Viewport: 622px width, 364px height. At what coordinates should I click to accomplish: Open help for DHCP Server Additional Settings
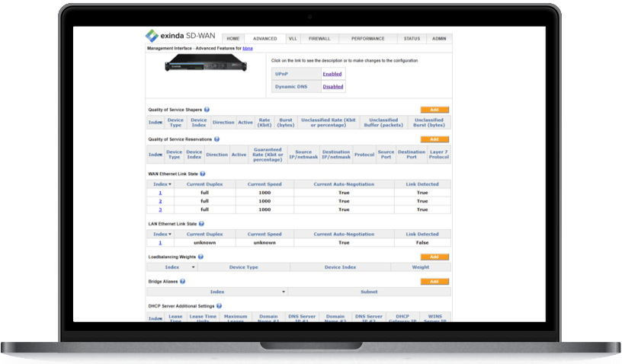(219, 306)
